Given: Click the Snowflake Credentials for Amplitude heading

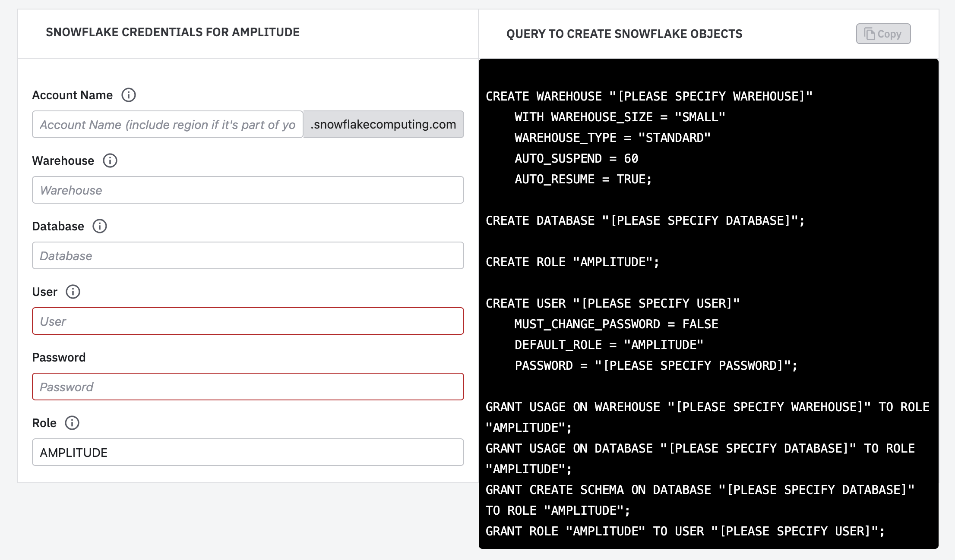Looking at the screenshot, I should 173,32.
